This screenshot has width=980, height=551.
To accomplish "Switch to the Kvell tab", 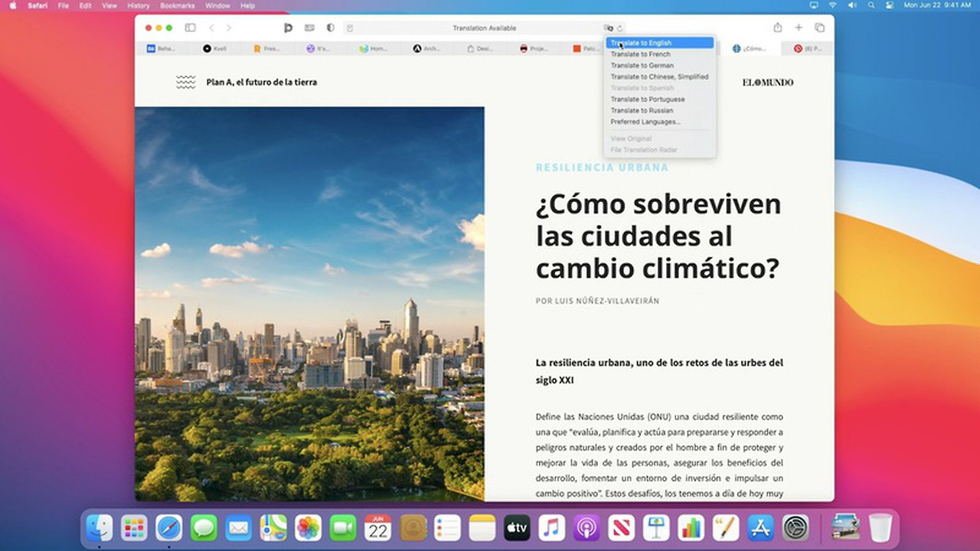I will tap(214, 48).
